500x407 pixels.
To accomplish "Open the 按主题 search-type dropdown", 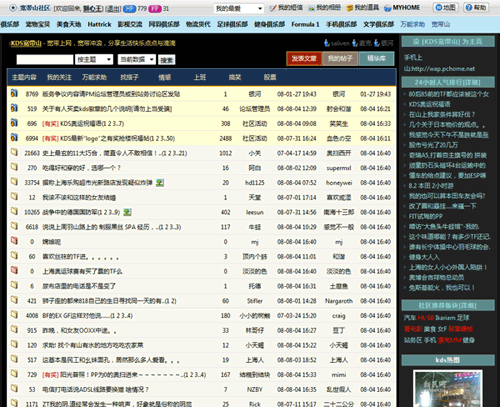I will click(x=94, y=60).
